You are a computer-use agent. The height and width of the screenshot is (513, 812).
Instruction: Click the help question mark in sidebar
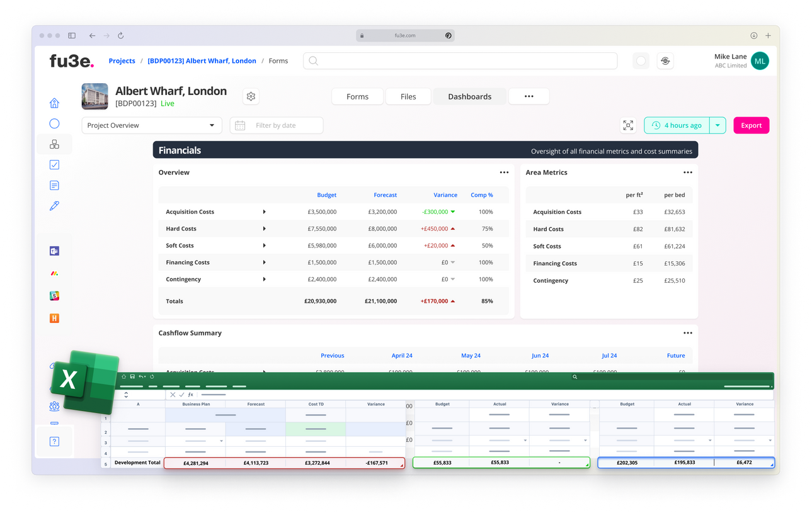54,441
